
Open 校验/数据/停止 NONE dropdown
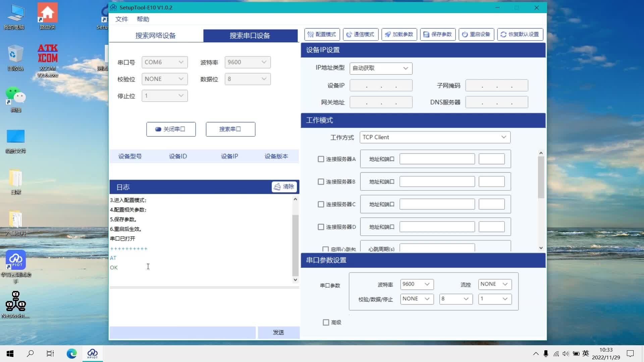417,299
